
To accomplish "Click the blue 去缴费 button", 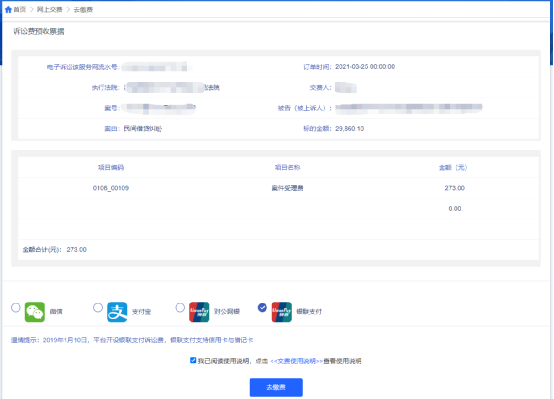I will coord(276,387).
